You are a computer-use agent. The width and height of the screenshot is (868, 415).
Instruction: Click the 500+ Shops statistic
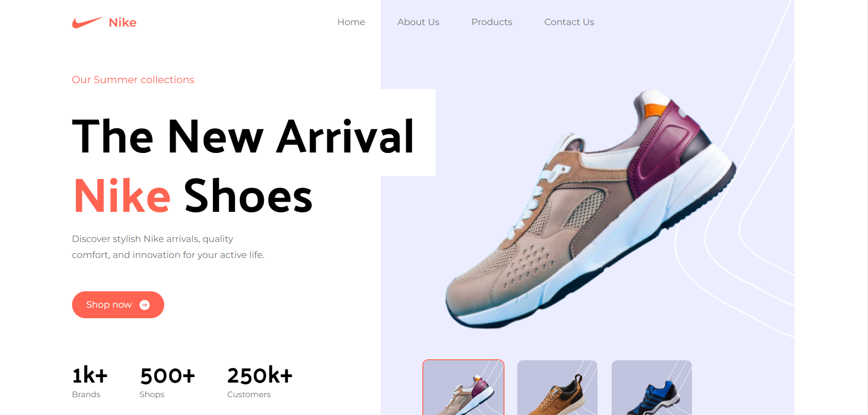click(x=167, y=382)
